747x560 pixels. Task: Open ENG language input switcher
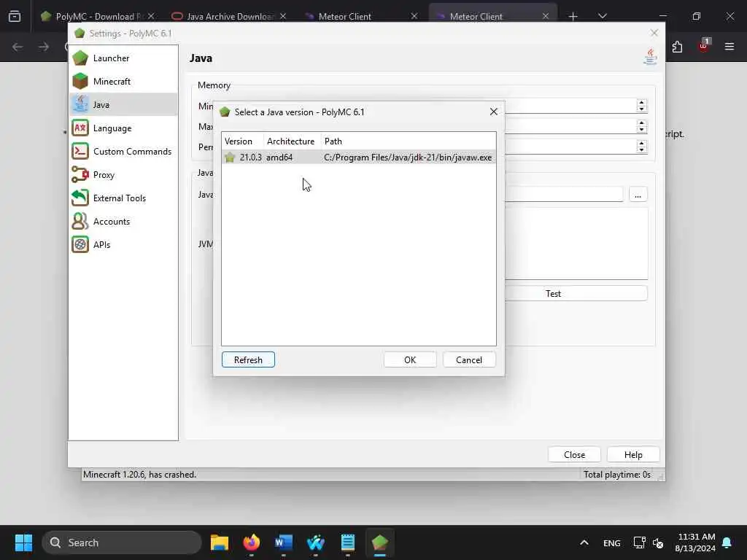point(612,542)
